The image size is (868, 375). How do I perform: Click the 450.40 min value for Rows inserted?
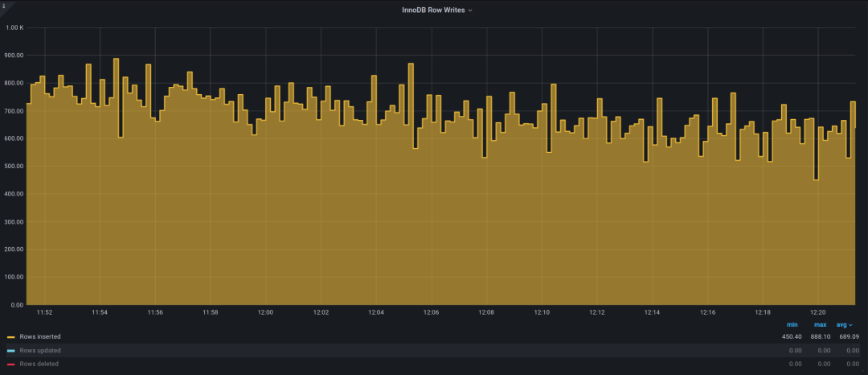point(792,336)
